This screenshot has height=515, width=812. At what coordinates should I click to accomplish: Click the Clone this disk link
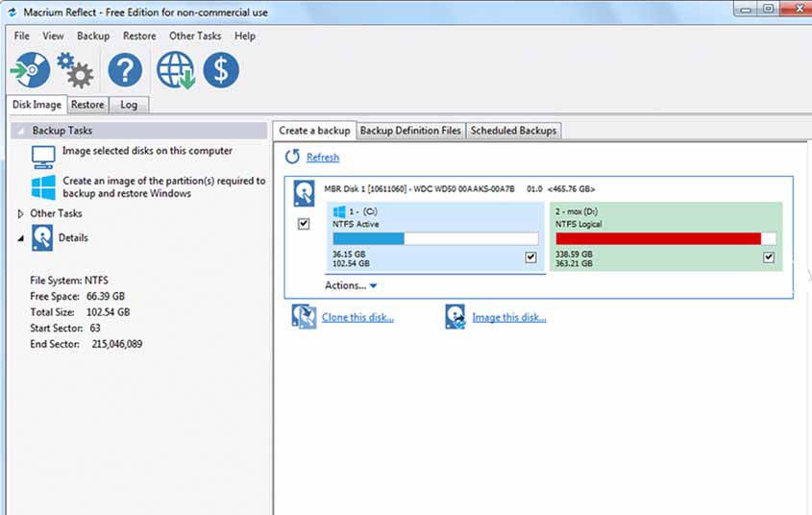pyautogui.click(x=357, y=317)
